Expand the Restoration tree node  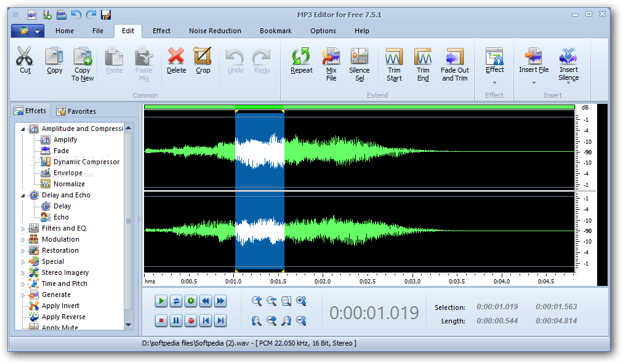[23, 251]
